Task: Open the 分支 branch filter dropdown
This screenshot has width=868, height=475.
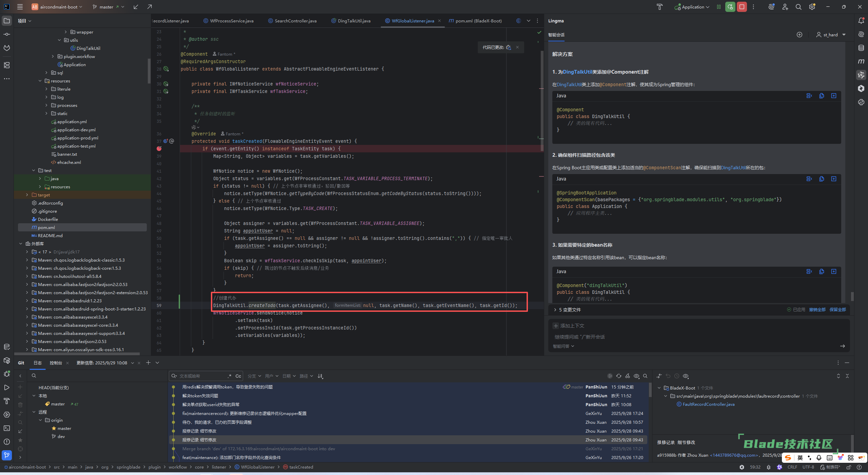Action: click(254, 376)
